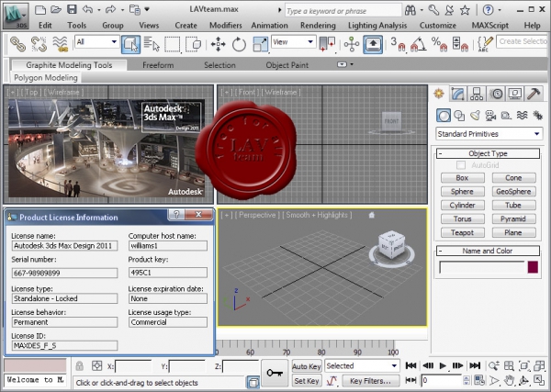Image resolution: width=551 pixels, height=392 pixels.
Task: Switch to Object Paint ribbon tab
Action: tap(287, 65)
